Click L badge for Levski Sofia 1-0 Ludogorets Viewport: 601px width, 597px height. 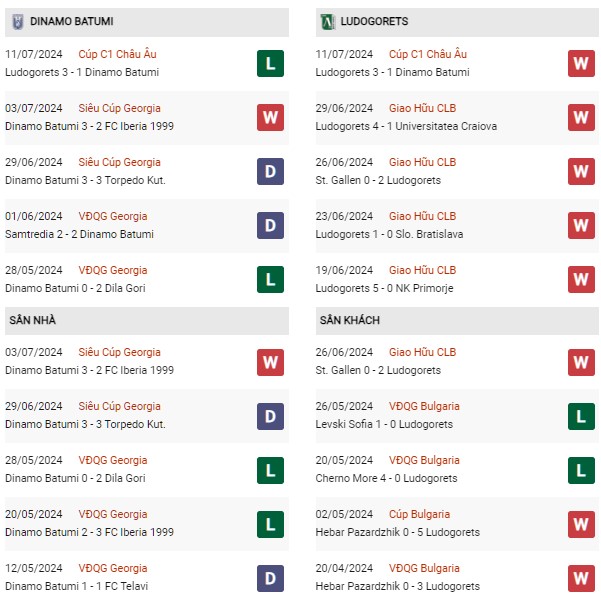click(x=581, y=416)
